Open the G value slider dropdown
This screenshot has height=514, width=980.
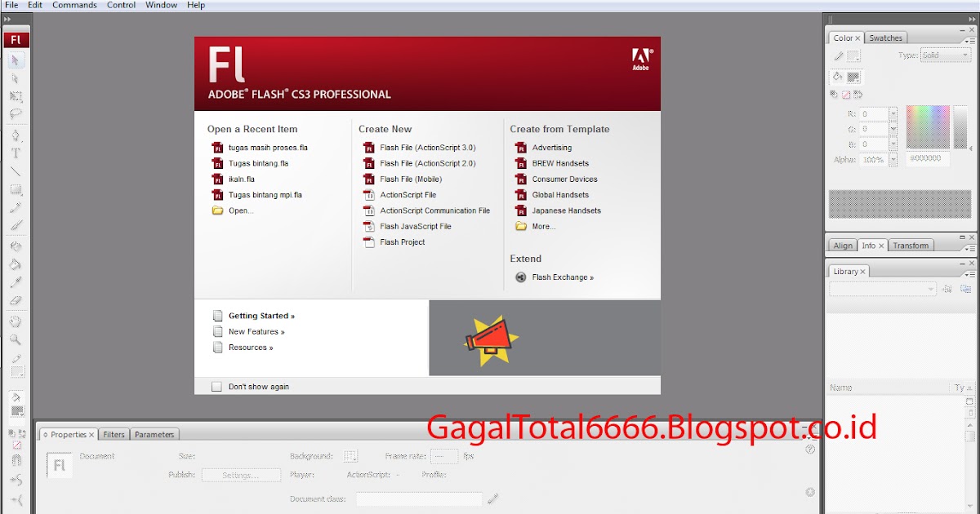coord(893,129)
